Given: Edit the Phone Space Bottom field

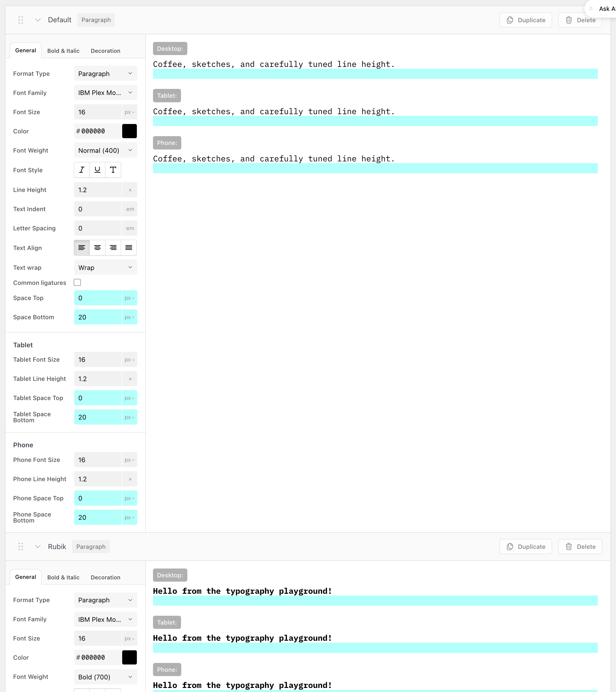Looking at the screenshot, I should point(98,517).
